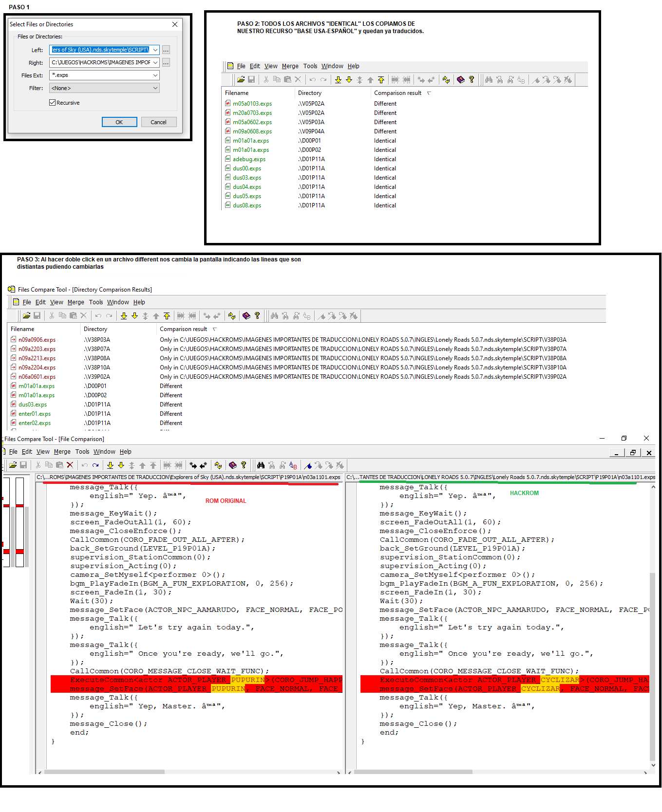Image resolution: width=662 pixels, height=812 pixels.
Task: Toggle the Recursive checkbox
Action: coord(52,103)
